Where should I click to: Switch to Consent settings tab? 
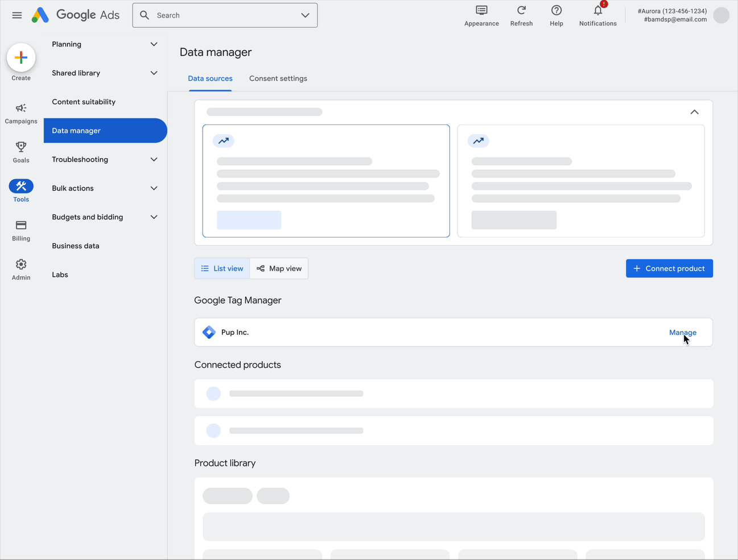278,78
